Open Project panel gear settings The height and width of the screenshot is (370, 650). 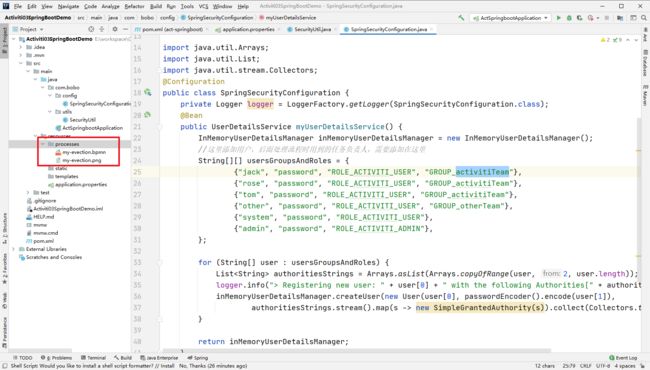coord(115,29)
